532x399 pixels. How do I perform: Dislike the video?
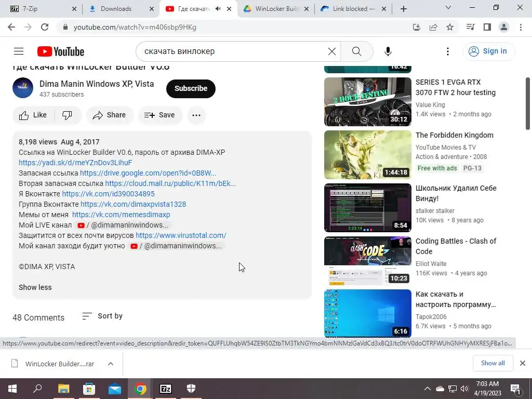click(x=67, y=115)
